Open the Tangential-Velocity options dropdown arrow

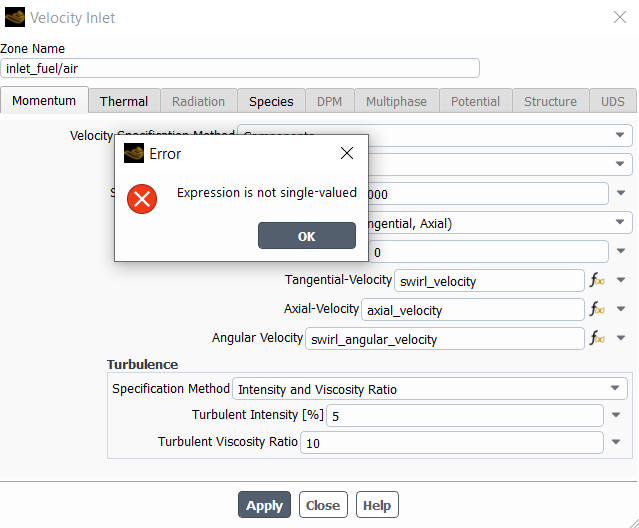(x=621, y=281)
